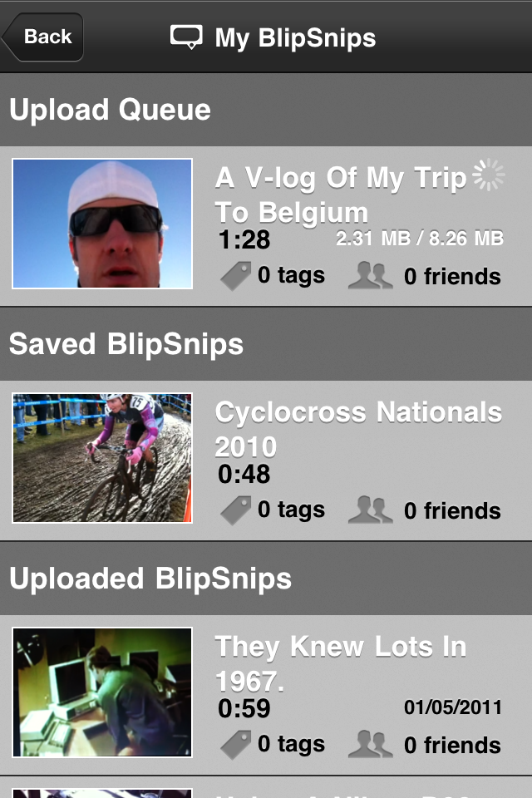The height and width of the screenshot is (798, 532).
Task: Click the BlipSnips speech-bubble logo icon
Action: tap(186, 37)
